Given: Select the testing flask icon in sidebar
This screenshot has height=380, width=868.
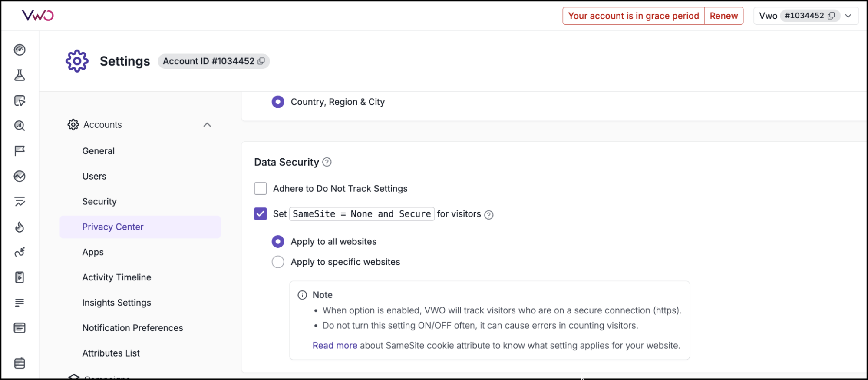Looking at the screenshot, I should (20, 75).
